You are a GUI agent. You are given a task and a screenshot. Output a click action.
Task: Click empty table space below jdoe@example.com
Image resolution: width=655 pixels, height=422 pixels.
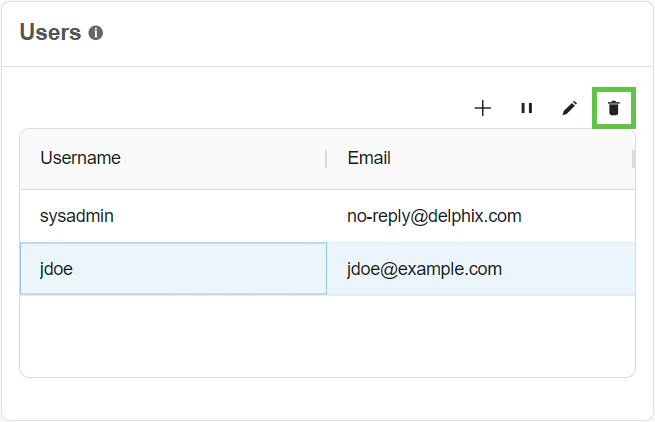[480, 335]
